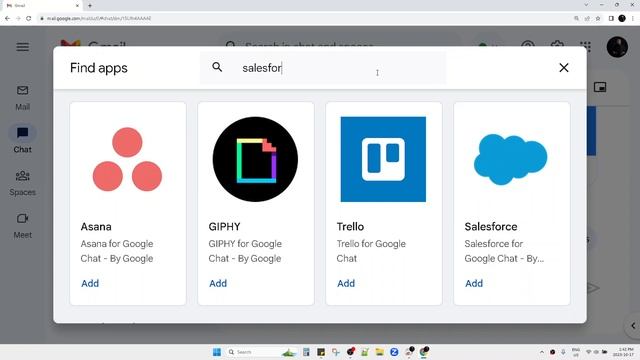Add the GIPHY app

(x=218, y=283)
